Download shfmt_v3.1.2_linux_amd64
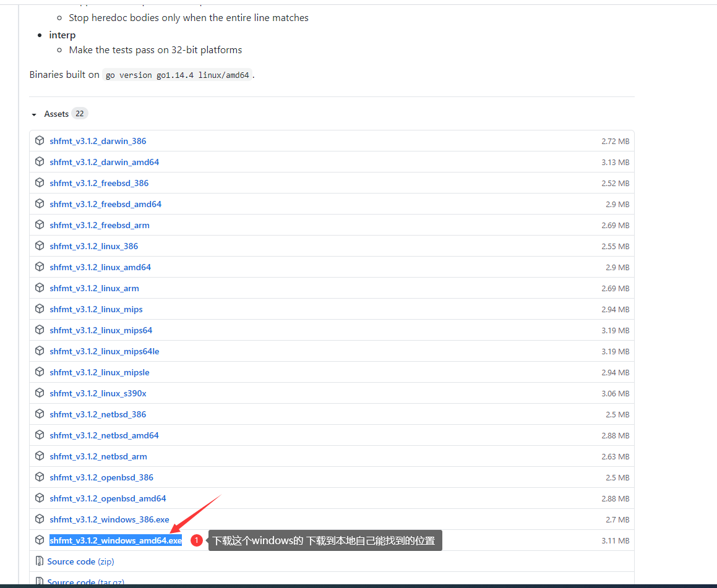The image size is (717, 588). click(x=100, y=267)
